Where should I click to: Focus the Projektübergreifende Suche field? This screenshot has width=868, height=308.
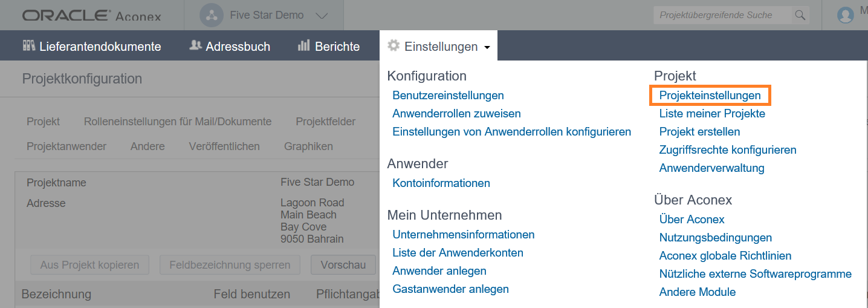point(722,15)
